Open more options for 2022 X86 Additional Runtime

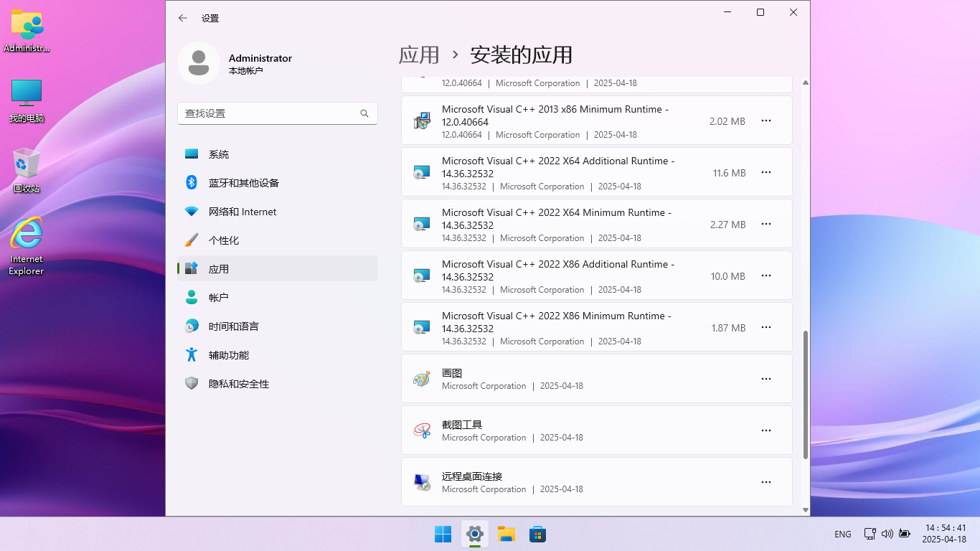pos(766,275)
